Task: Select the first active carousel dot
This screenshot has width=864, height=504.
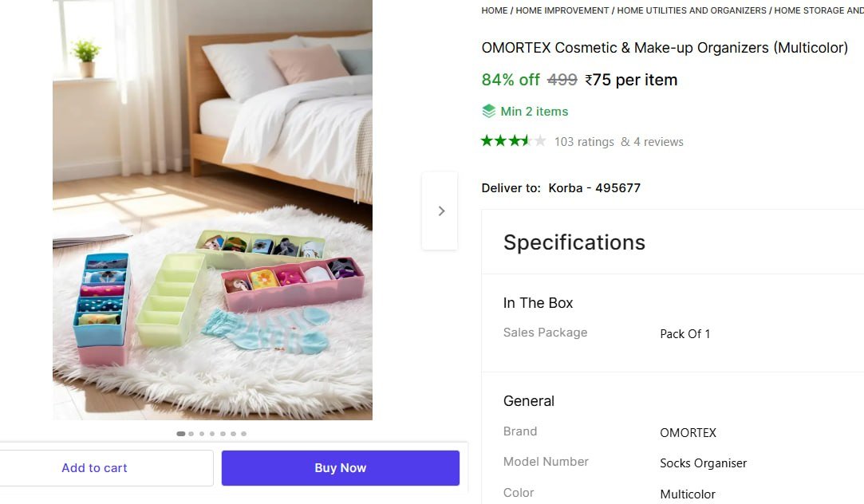Action: (x=181, y=434)
